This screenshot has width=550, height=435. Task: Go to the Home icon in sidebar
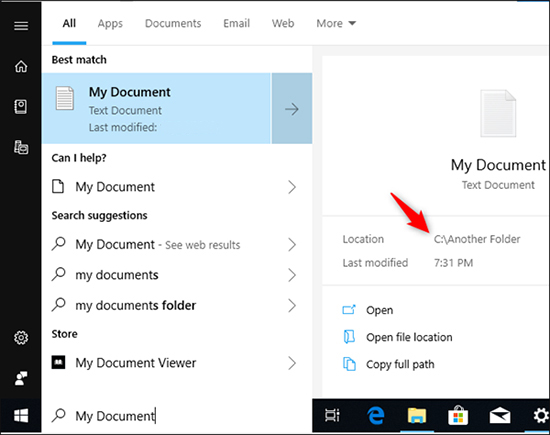click(21, 66)
